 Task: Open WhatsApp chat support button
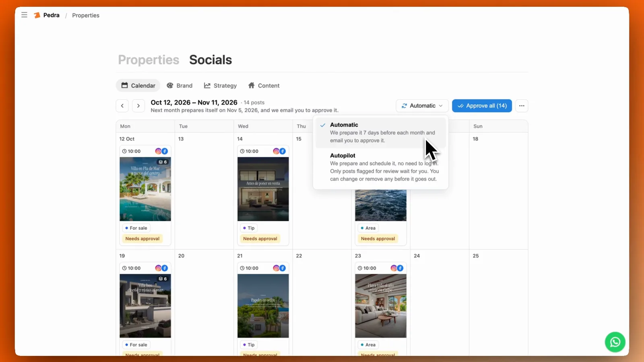pyautogui.click(x=615, y=342)
